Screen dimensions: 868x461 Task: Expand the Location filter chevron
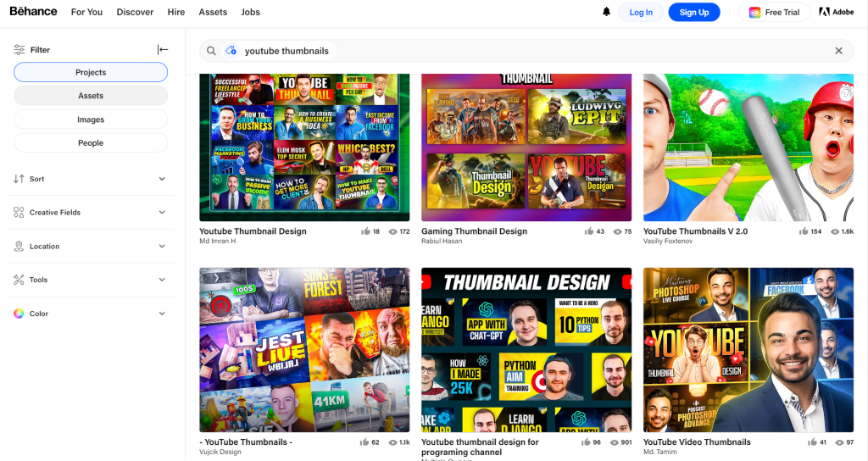(x=162, y=247)
